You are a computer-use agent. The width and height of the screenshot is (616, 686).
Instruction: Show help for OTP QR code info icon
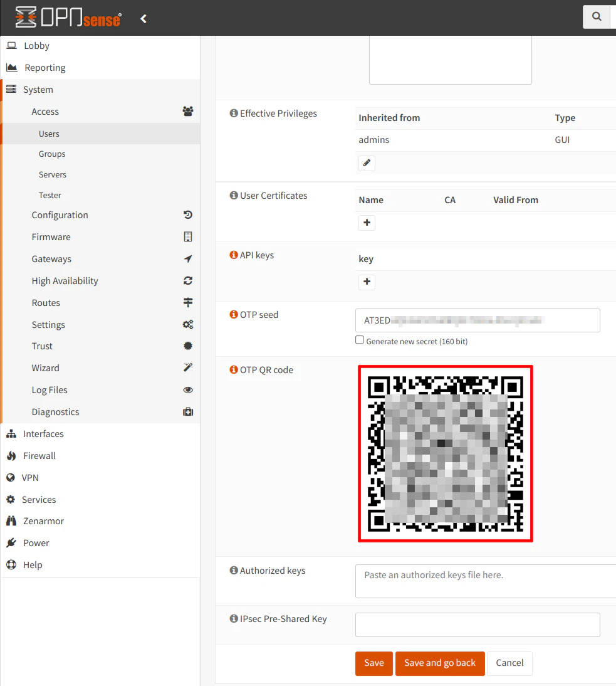[x=234, y=370]
